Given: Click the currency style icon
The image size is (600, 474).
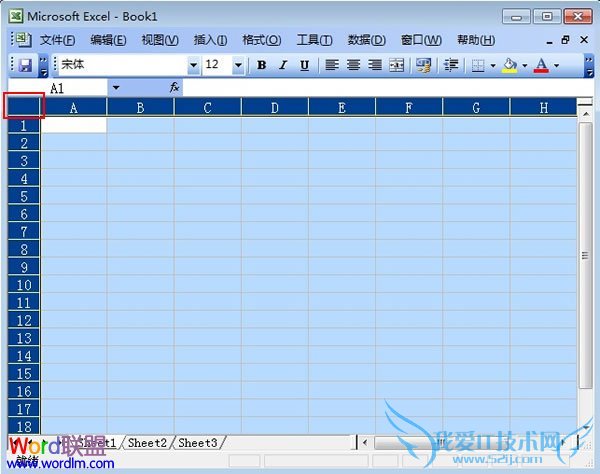Looking at the screenshot, I should [423, 65].
